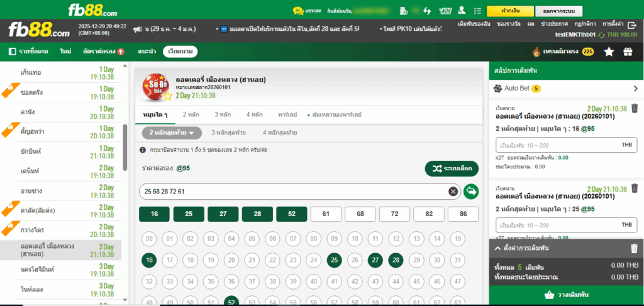Click the hot trends flame icon
The width and height of the screenshot is (644, 306).
pyautogui.click(x=536, y=52)
